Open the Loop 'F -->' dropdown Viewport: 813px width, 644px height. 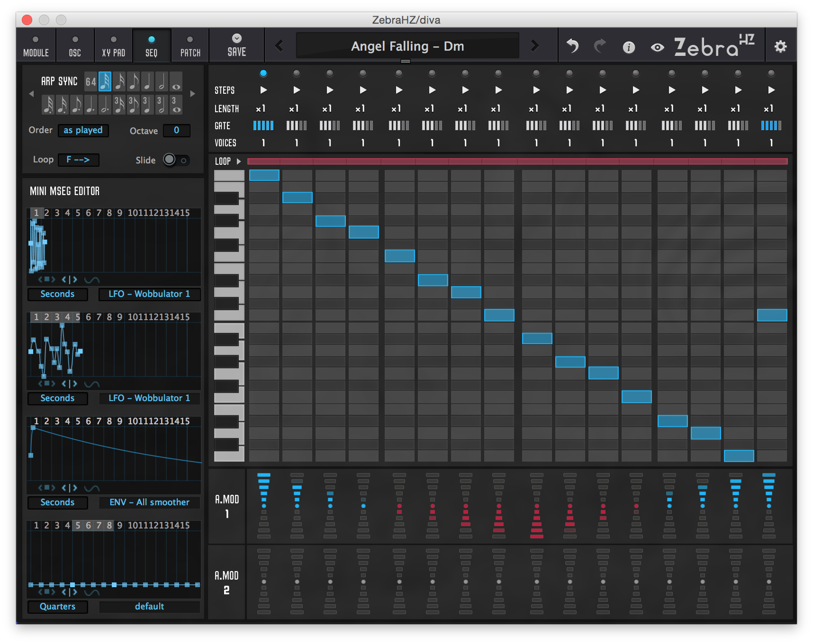click(x=79, y=160)
